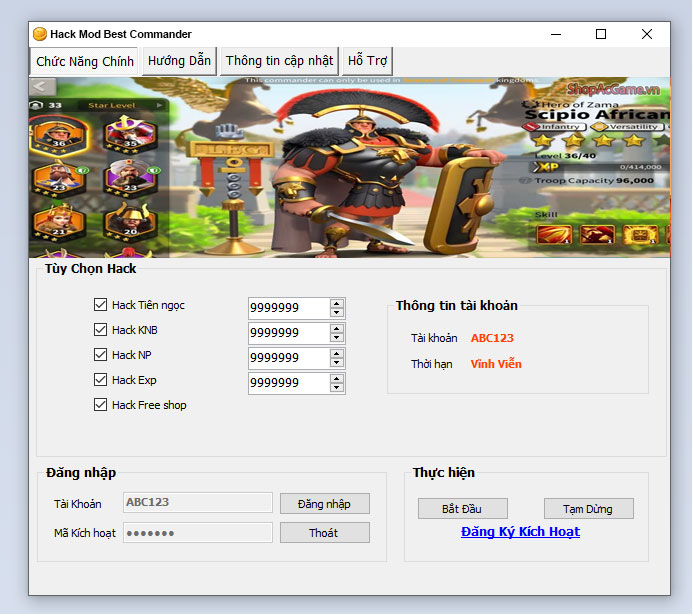Click the Infantry specialty tag
693x616 pixels.
click(555, 127)
